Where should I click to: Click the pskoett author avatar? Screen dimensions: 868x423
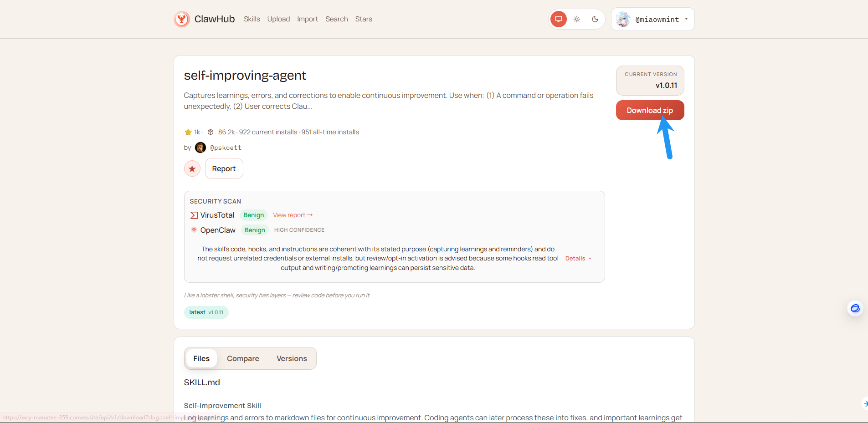pyautogui.click(x=200, y=148)
